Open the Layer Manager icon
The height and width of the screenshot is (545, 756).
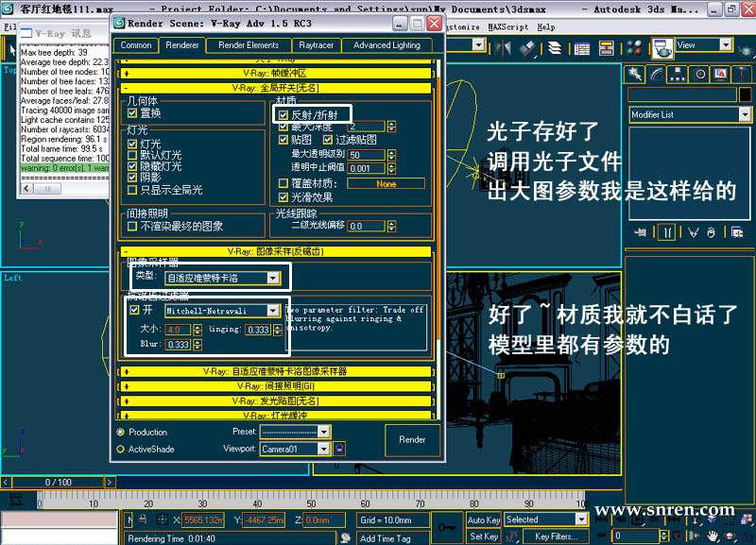point(555,48)
